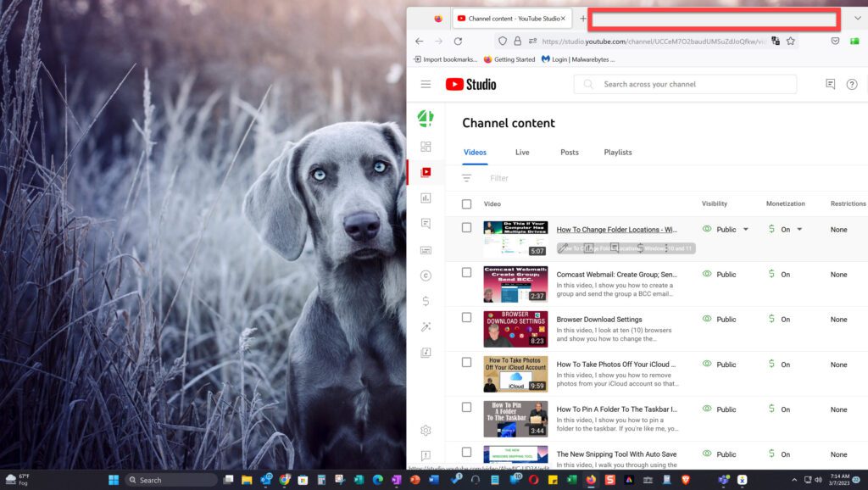Click Search across your channel field

pos(685,84)
